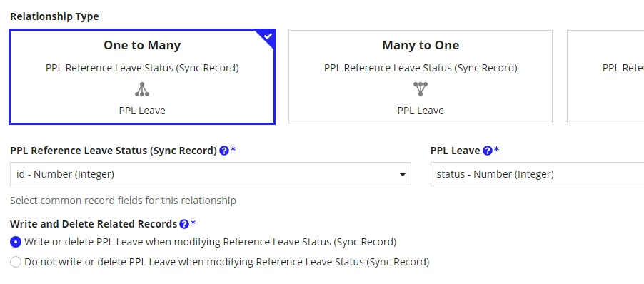The image size is (644, 284).
Task: Choose the Many to One relationship card
Action: tap(420, 76)
